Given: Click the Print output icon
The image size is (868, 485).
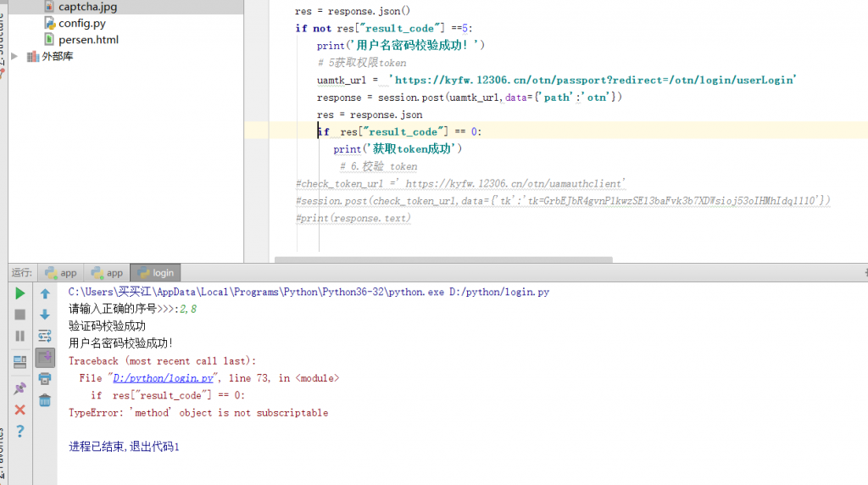Looking at the screenshot, I should [x=45, y=378].
